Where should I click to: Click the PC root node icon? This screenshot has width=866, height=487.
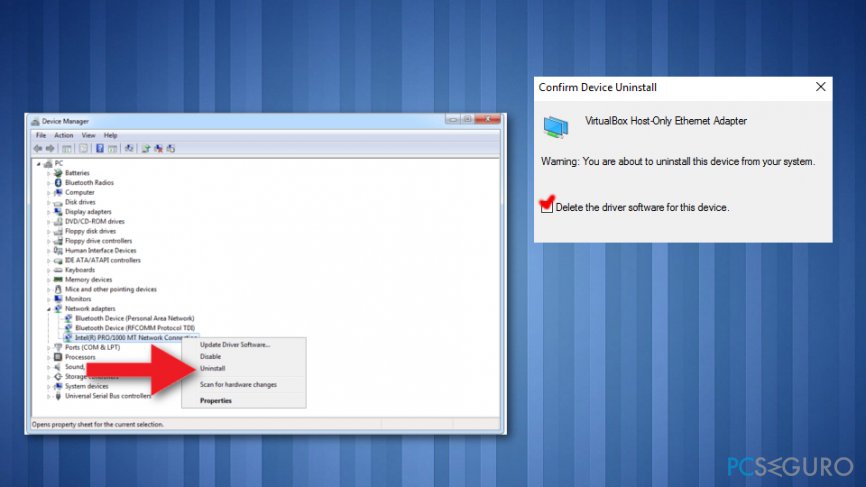48,163
